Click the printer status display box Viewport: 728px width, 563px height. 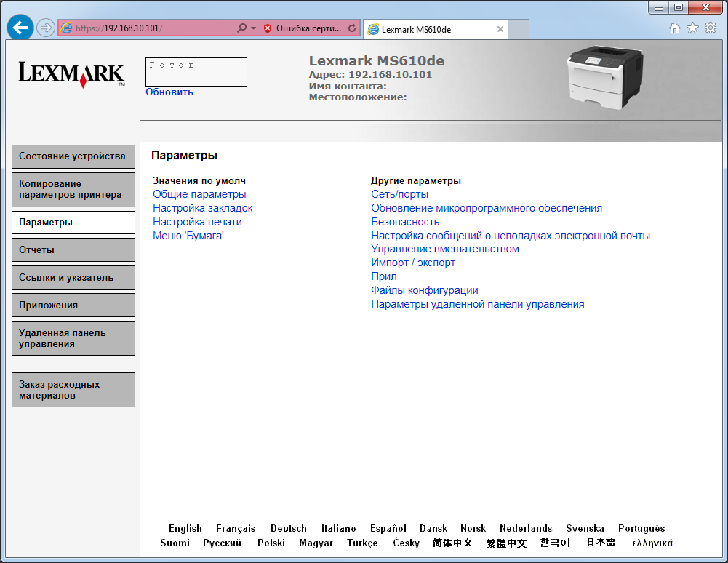pyautogui.click(x=196, y=72)
